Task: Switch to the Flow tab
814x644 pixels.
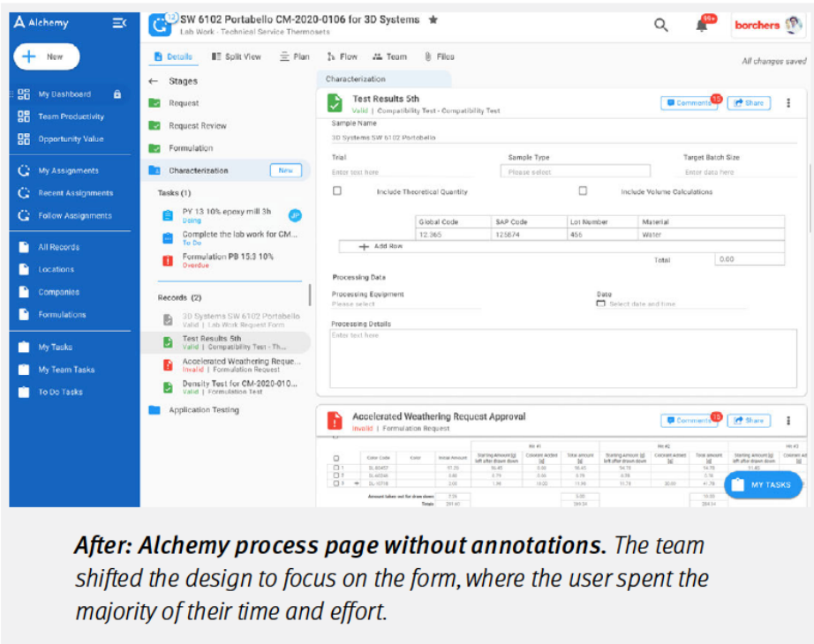Action: (343, 56)
